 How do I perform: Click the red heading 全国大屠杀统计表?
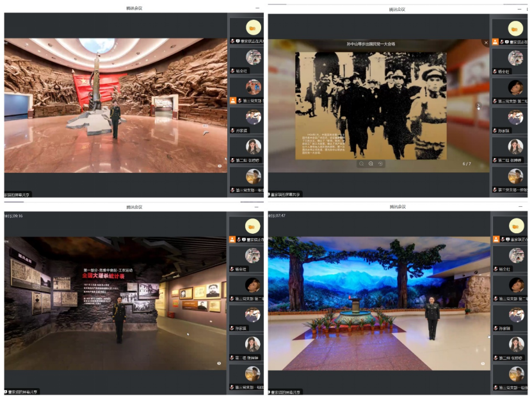click(x=103, y=276)
